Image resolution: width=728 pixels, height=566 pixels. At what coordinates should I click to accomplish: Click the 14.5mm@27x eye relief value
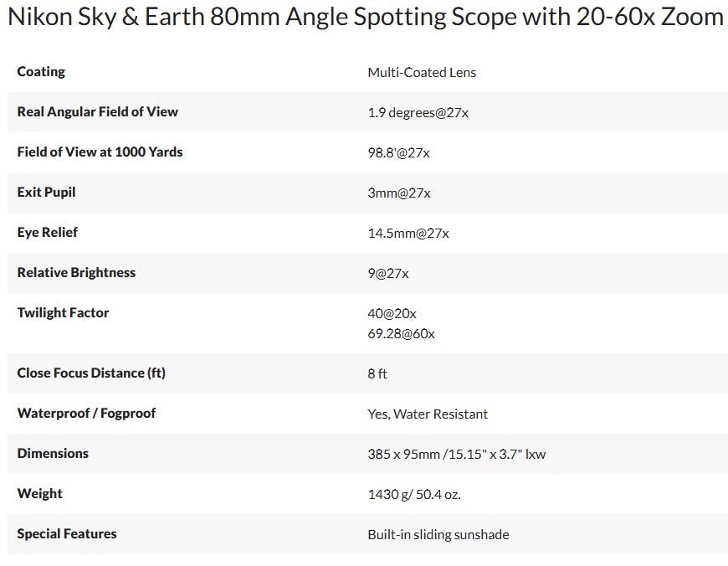pyautogui.click(x=408, y=234)
